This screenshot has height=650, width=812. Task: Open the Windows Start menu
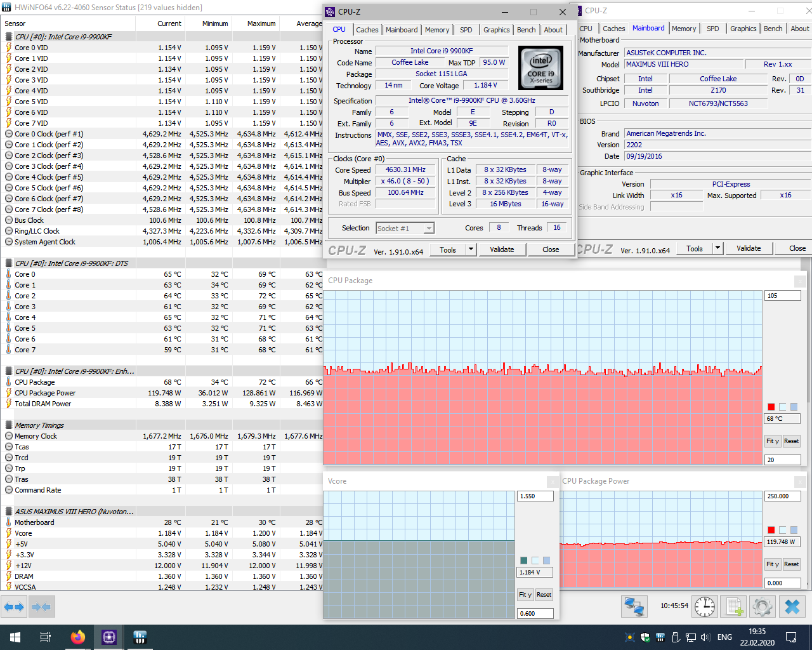[x=15, y=637]
